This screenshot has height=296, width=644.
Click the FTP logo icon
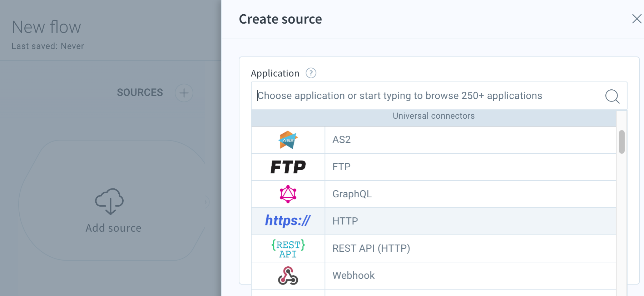point(288,167)
